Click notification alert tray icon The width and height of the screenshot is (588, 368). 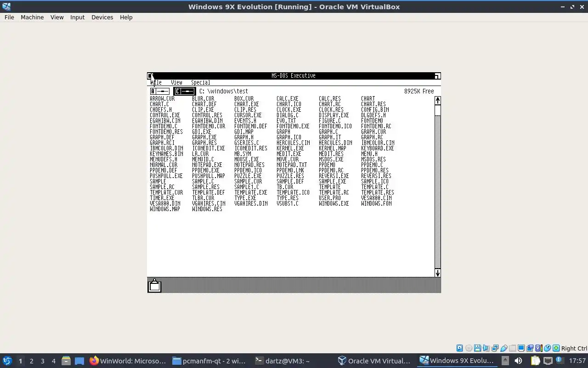pyautogui.click(x=559, y=360)
